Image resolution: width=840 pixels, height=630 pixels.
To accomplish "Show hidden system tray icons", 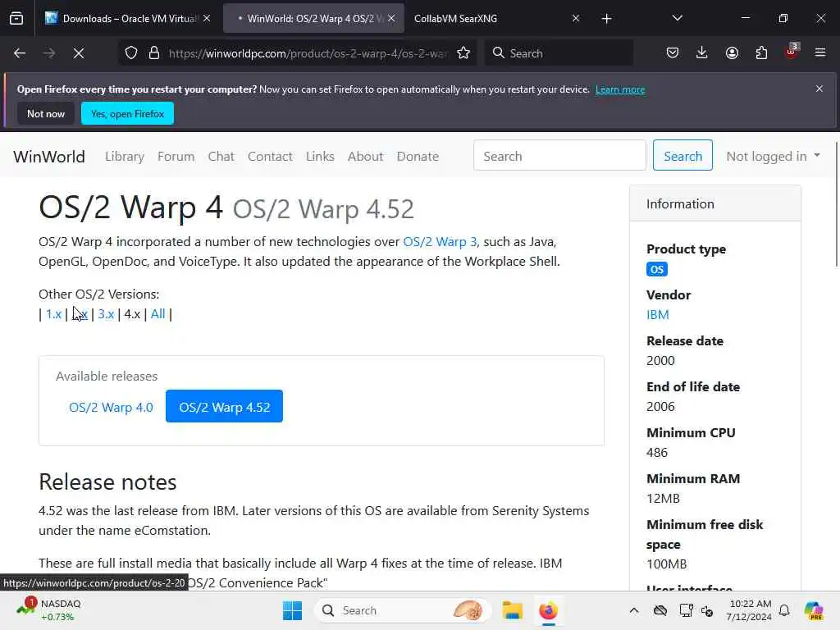I will tap(634, 610).
